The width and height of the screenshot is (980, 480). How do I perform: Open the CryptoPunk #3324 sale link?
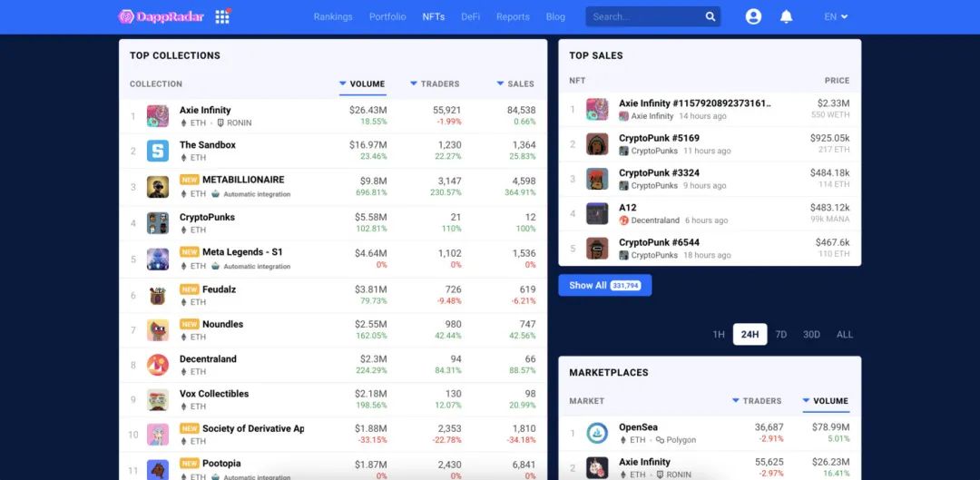tap(660, 172)
